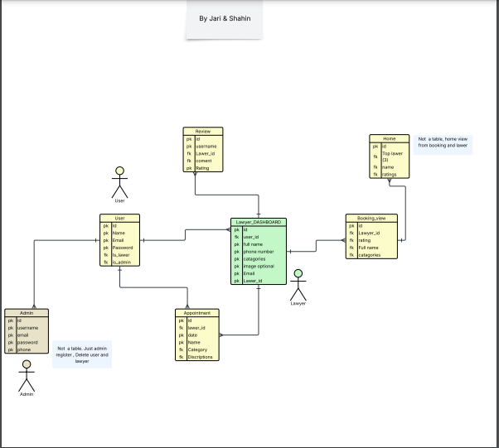Select the "Email" row in User table

point(119,240)
